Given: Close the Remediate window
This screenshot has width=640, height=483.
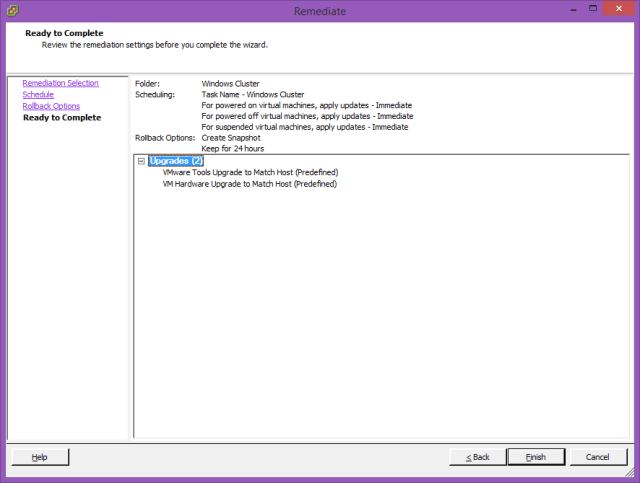Looking at the screenshot, I should (619, 9).
